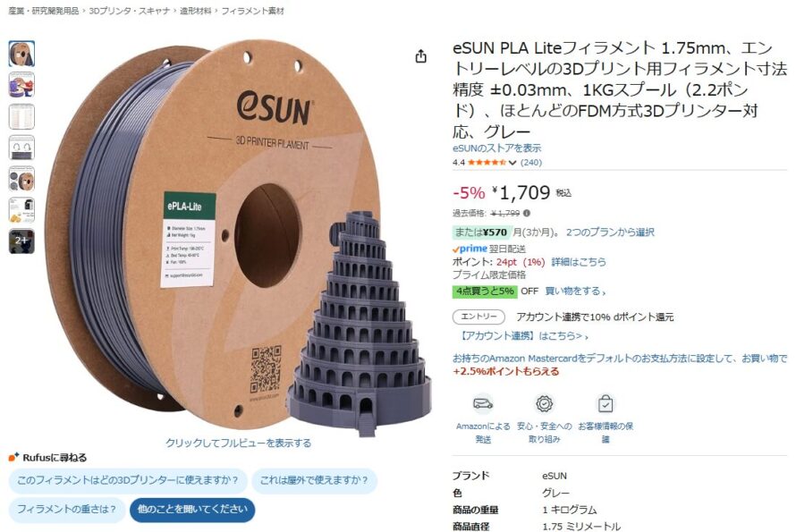The image size is (796, 532).
Task: Open the 2つのプランから選択 link
Action: click(610, 232)
